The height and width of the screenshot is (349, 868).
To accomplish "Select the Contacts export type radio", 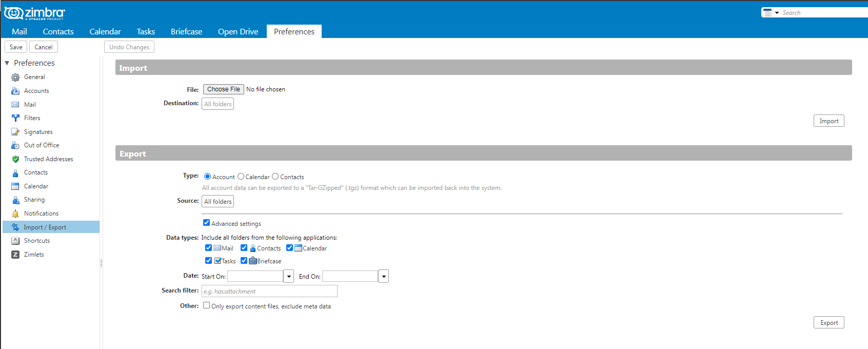I will [x=275, y=177].
